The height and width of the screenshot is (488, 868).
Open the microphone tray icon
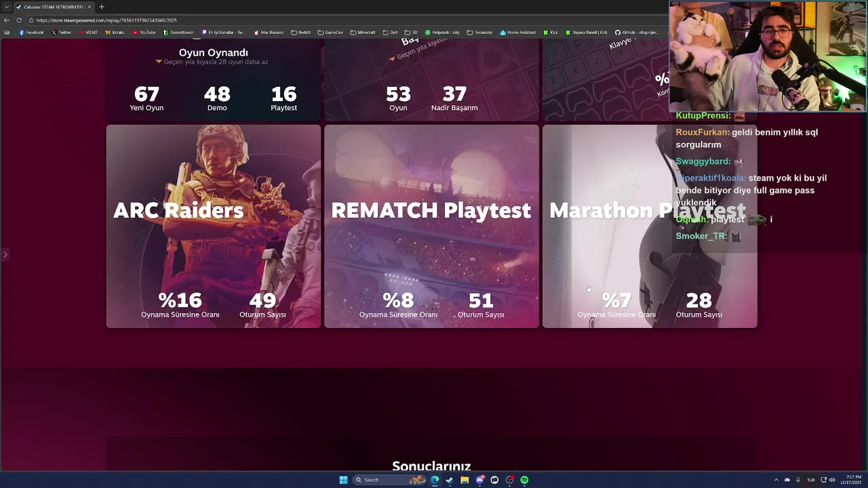click(798, 480)
